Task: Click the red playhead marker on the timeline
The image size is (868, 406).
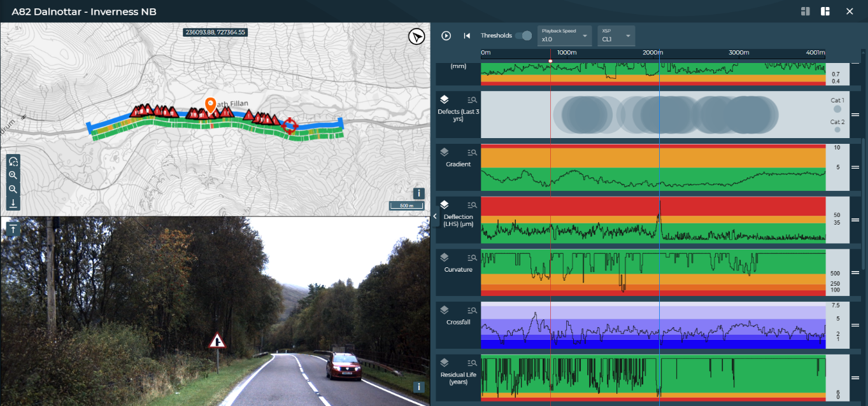Action: [x=550, y=60]
